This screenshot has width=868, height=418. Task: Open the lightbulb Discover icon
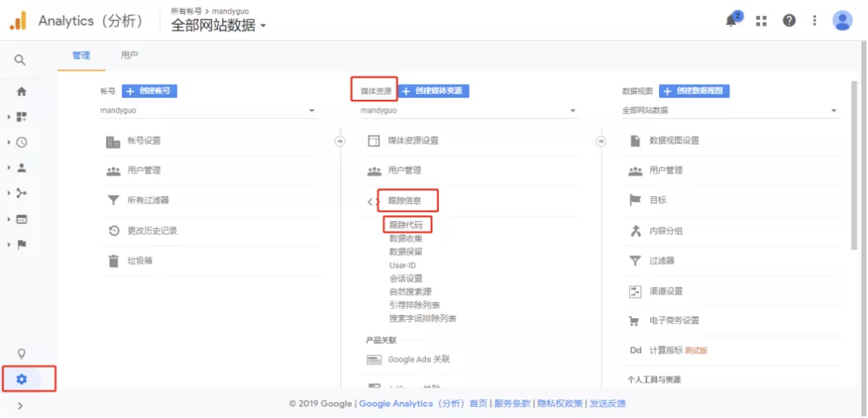coord(22,353)
